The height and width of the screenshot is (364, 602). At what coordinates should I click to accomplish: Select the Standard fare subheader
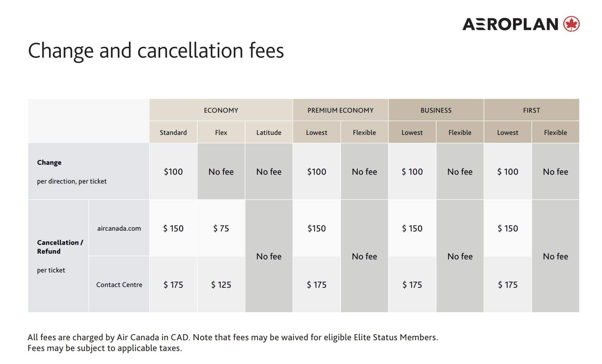click(173, 133)
